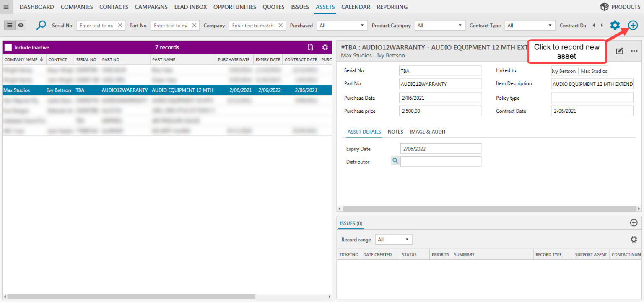Toggle the list view hamburger control

(9, 25)
